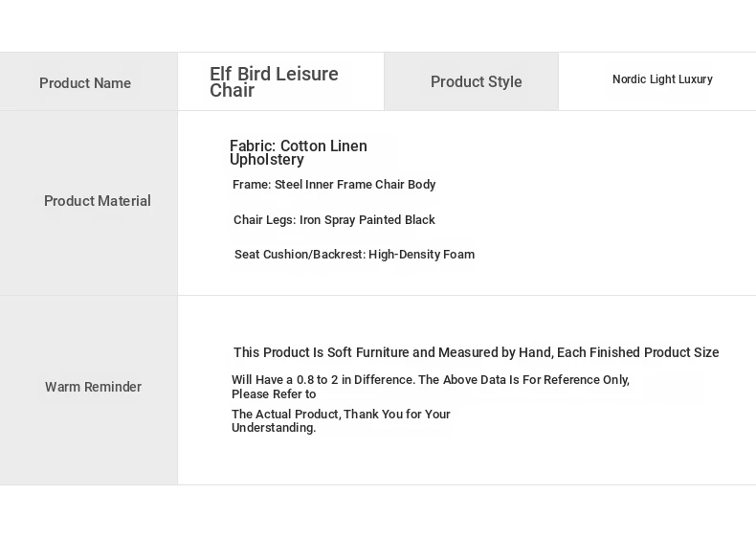Click the final word "Understanding."

274,428
